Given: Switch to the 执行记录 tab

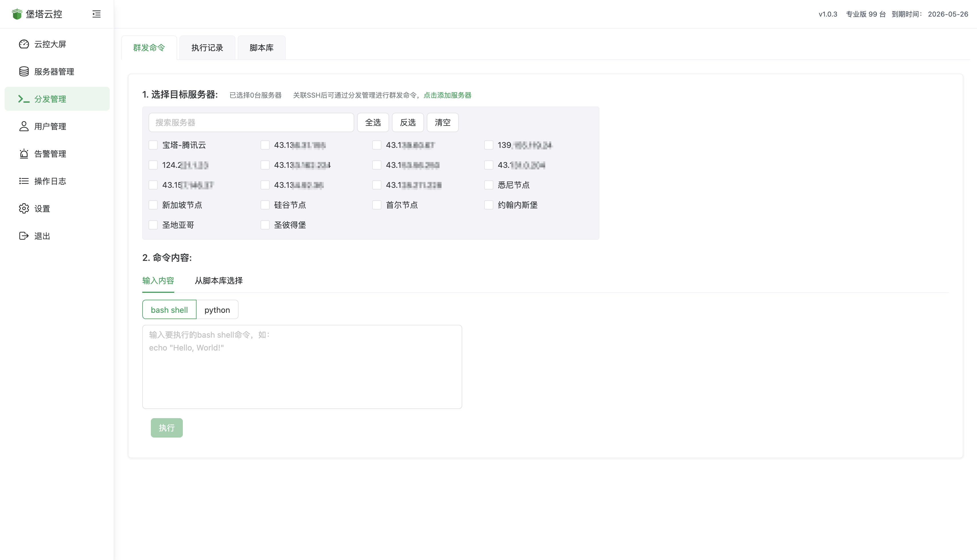Looking at the screenshot, I should (x=207, y=48).
